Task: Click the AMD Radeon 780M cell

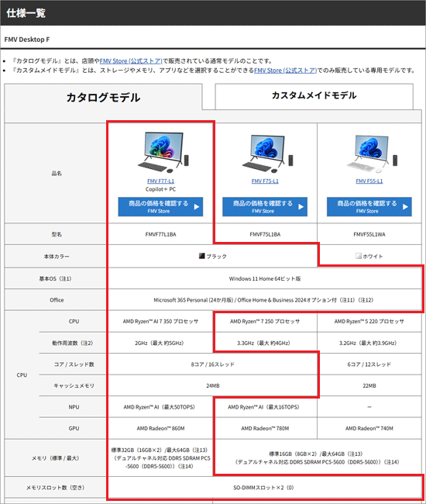Action: pos(265,428)
